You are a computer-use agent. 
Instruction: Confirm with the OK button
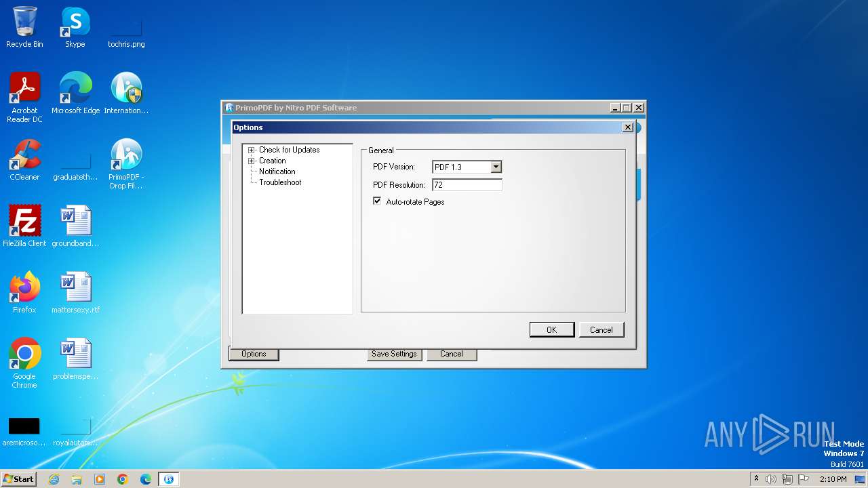(x=551, y=329)
